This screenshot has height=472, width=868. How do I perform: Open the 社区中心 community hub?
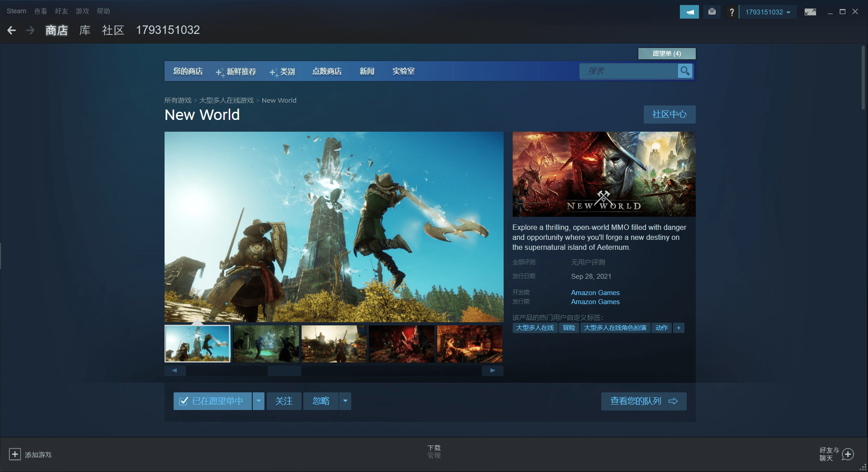[x=670, y=114]
